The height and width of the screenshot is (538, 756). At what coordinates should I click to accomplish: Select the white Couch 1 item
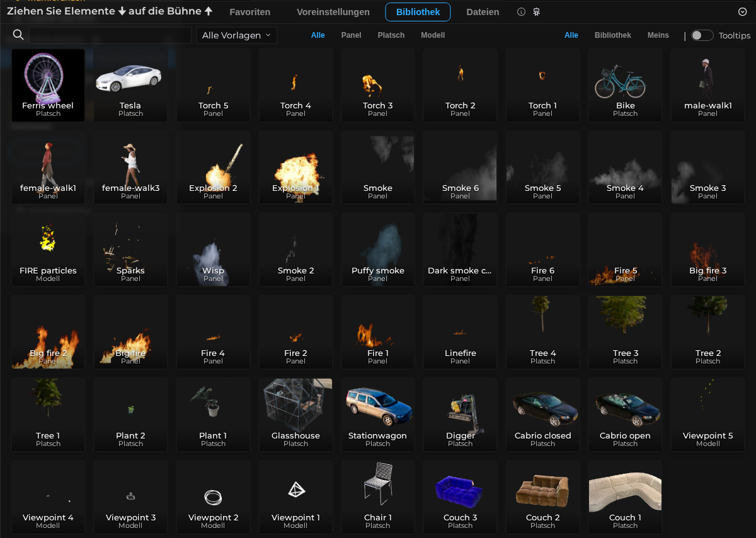[x=625, y=497]
